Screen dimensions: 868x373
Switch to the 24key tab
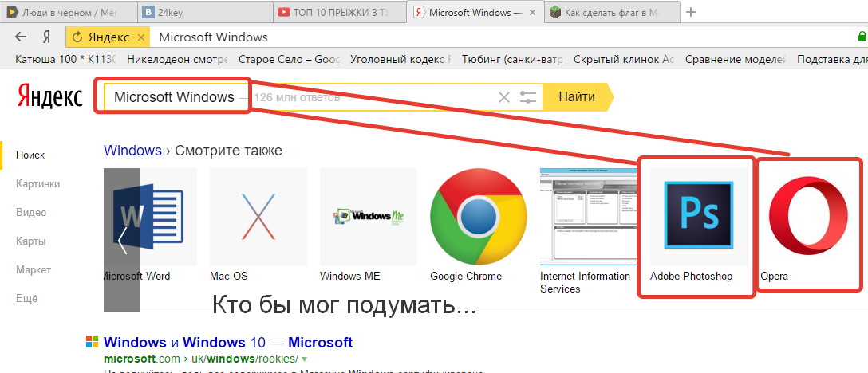point(205,12)
